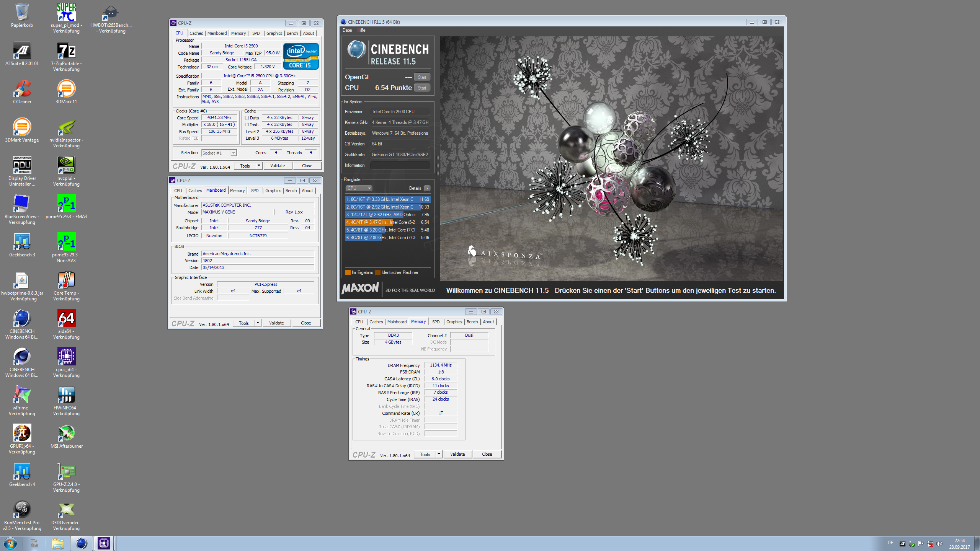980x551 pixels.
Task: Launch 7-ZipPortable shortcut
Action: [x=66, y=56]
